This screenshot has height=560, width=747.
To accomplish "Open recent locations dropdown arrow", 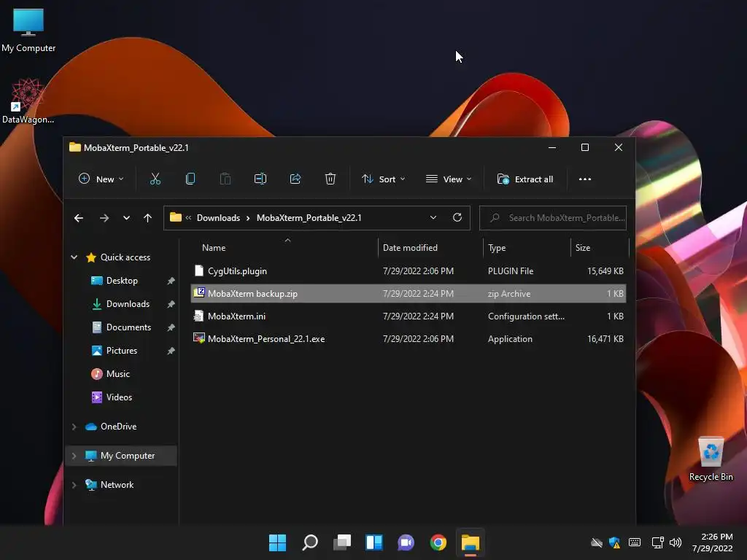I will [126, 218].
